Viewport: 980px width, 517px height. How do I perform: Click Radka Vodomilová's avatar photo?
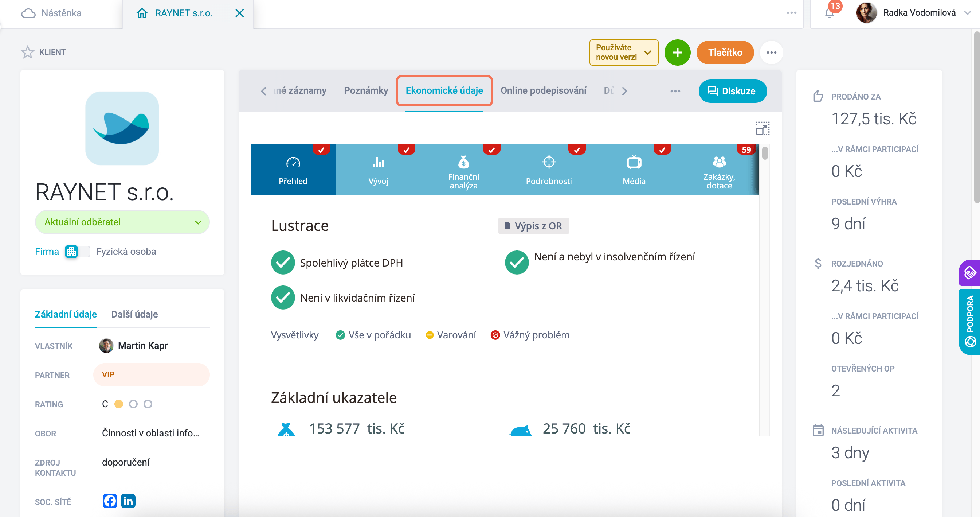pos(866,13)
